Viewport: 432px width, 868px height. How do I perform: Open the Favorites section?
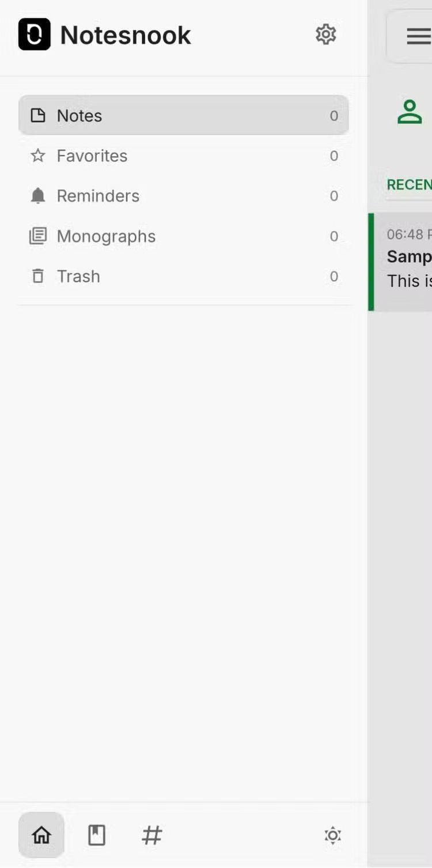pyautogui.click(x=92, y=156)
